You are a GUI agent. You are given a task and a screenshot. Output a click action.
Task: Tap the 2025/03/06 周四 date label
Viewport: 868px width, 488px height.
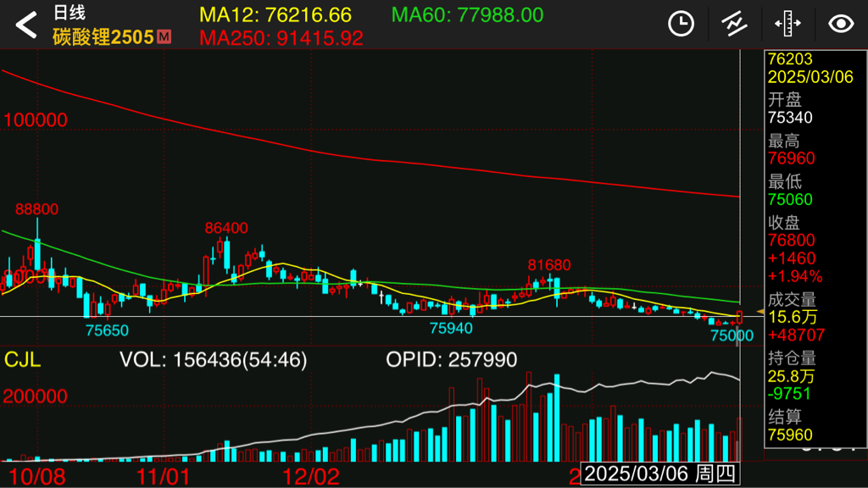pos(659,474)
